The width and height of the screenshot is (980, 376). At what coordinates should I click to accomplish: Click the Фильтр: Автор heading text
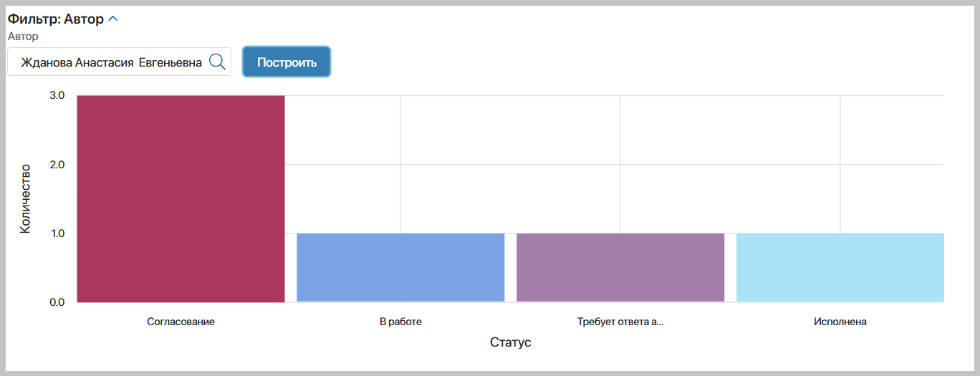56,19
